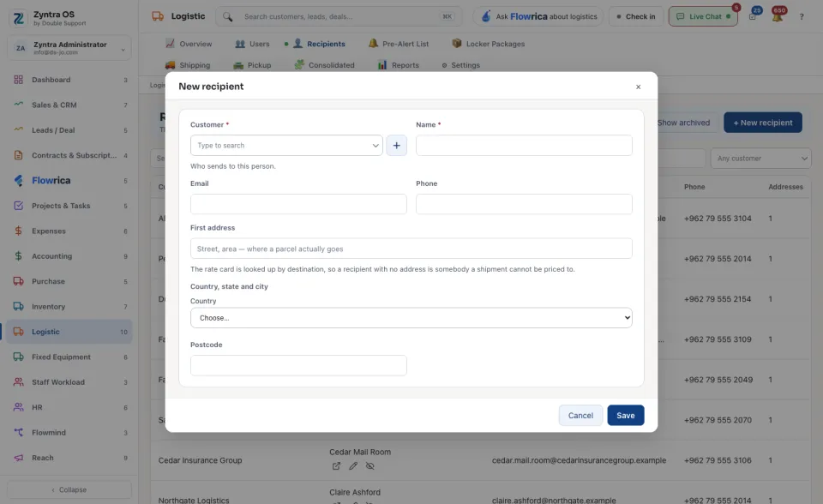Cancel the new recipient dialog
This screenshot has height=504, width=823.
pyautogui.click(x=580, y=415)
